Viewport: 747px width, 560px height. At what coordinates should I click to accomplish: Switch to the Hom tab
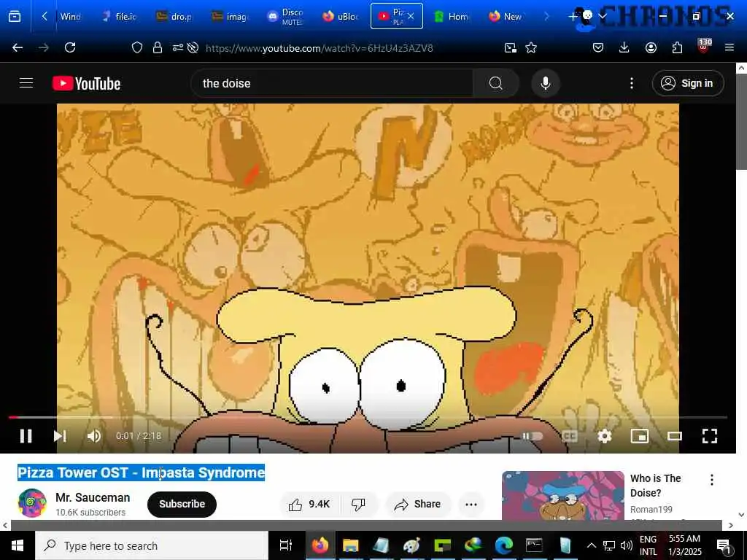(x=451, y=17)
